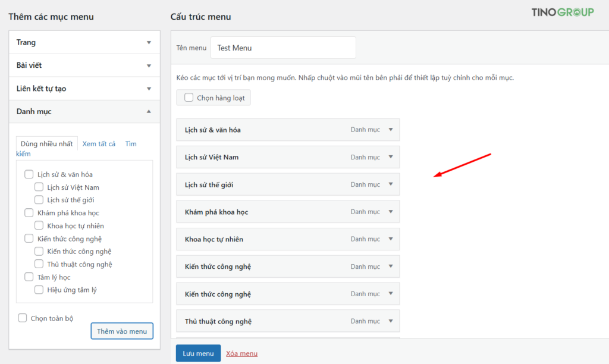This screenshot has width=609, height=364.
Task: Check the Thủ thuật công nghệ category checkbox
Action: [x=39, y=263]
